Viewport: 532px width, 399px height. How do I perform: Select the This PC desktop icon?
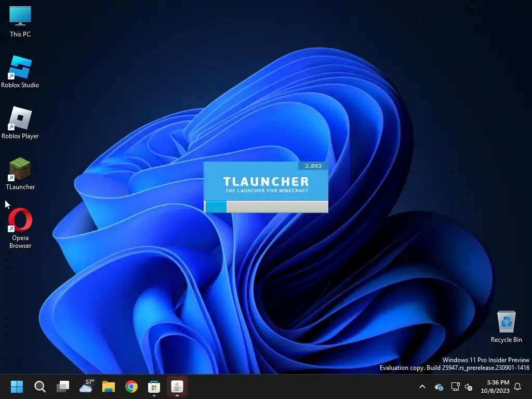[20, 21]
